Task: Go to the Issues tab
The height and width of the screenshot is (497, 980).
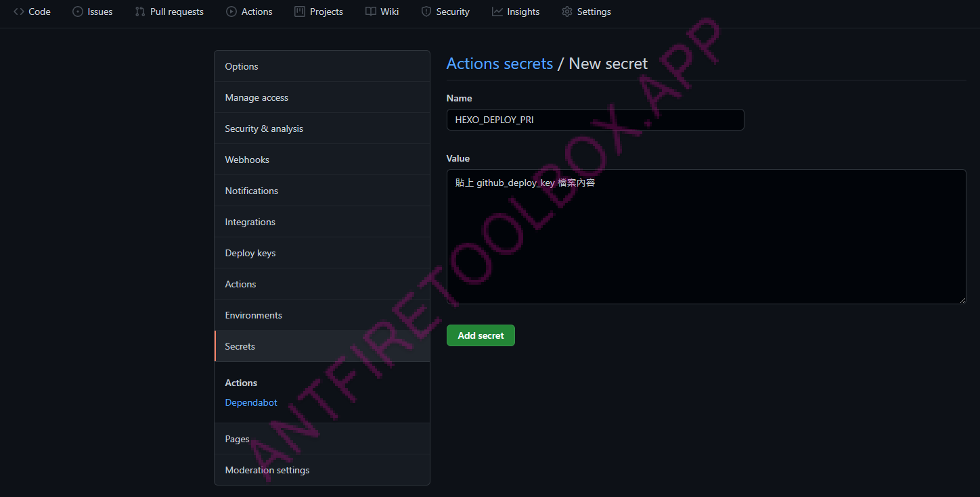Action: 93,11
